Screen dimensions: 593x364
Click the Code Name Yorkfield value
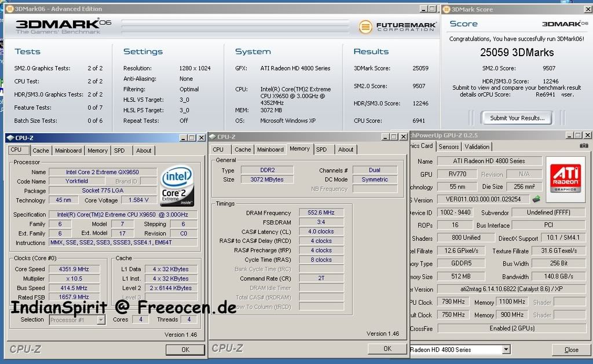[x=77, y=181]
